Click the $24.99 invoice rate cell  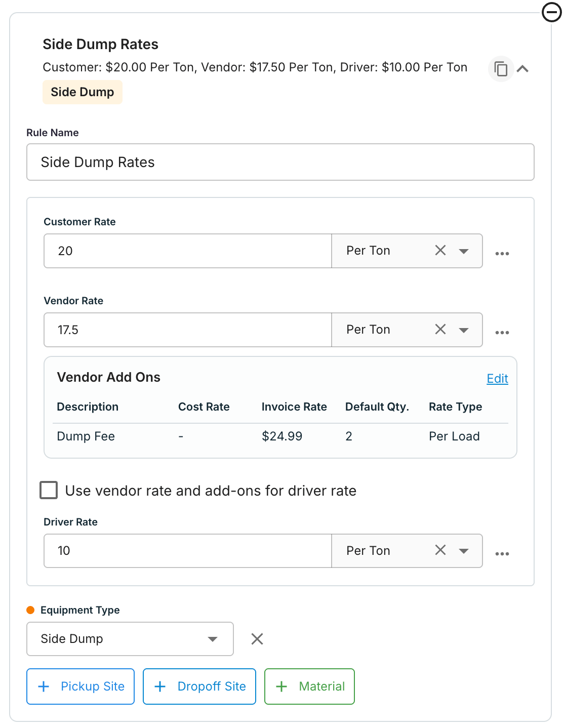(282, 436)
